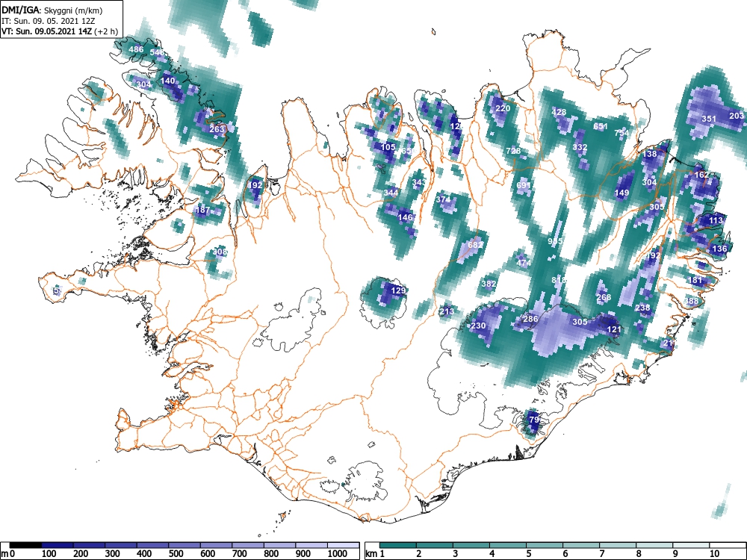Screen dimensions: 747x560
Task: Click the 238 visibility value
Action: tap(642, 308)
